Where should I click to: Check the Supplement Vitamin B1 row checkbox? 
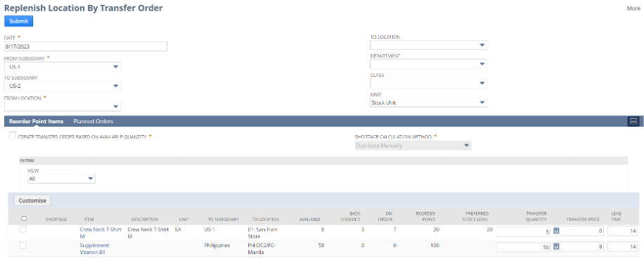point(23,245)
